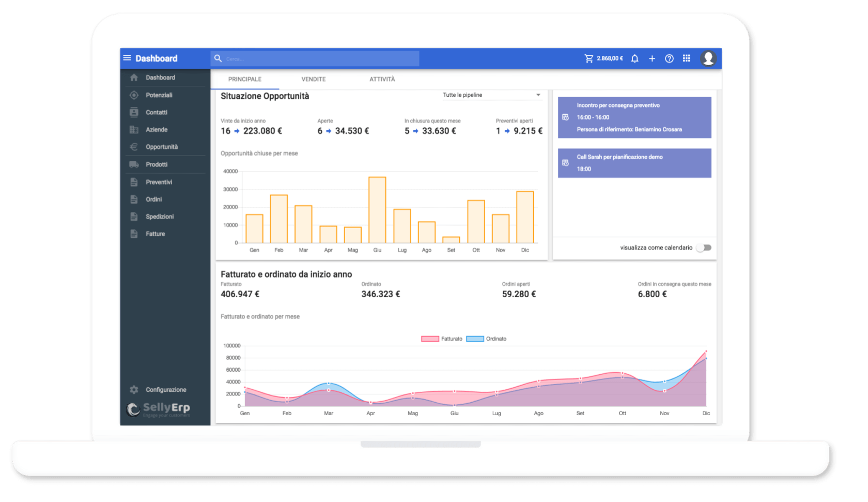Click the Dashboard home icon in sidebar
This screenshot has width=868, height=502.
coord(134,78)
